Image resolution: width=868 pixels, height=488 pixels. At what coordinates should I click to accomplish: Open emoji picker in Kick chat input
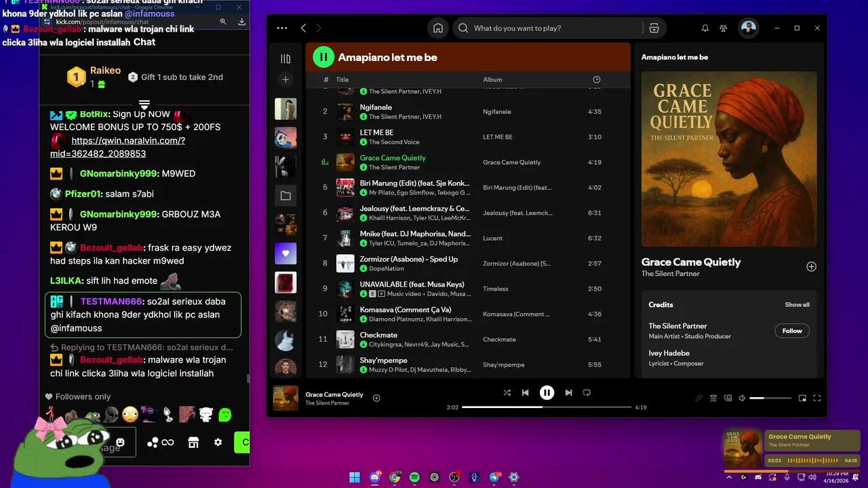(x=120, y=443)
